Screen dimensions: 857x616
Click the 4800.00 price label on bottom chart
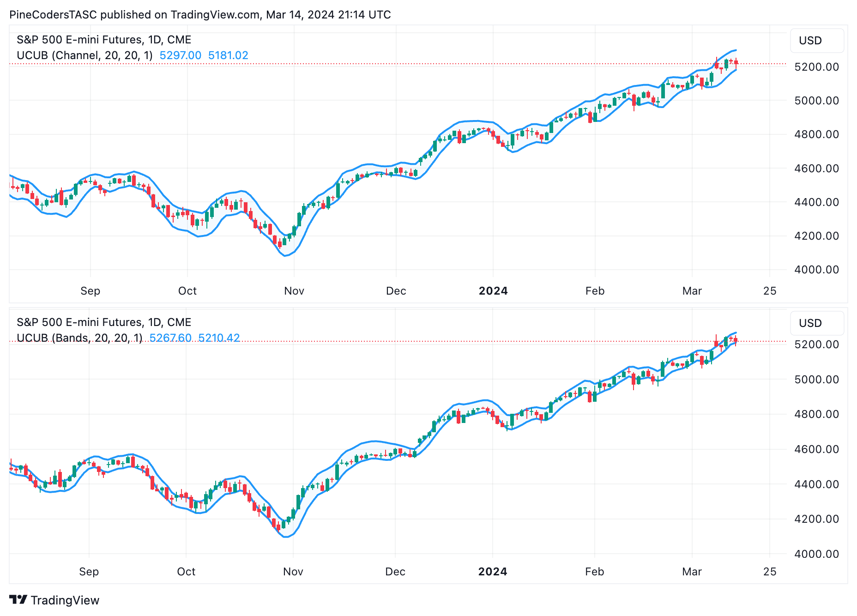click(x=816, y=414)
